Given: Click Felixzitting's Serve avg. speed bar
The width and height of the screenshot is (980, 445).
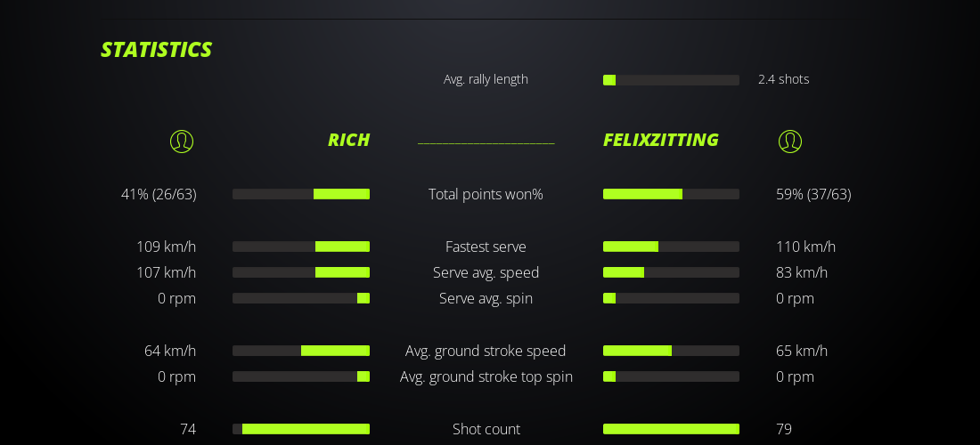Looking at the screenshot, I should 671,272.
